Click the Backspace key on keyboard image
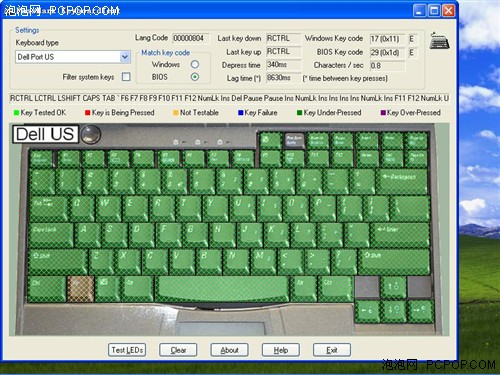The height and width of the screenshot is (375, 500). click(403, 182)
